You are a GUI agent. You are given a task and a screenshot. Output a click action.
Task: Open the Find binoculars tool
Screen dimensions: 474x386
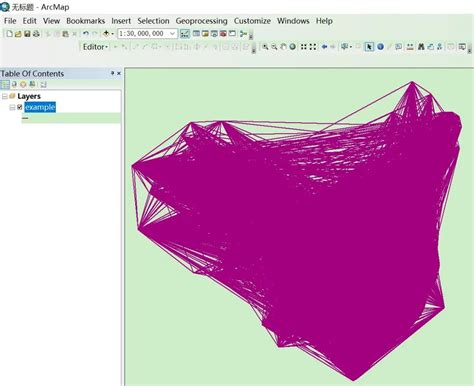tap(421, 47)
